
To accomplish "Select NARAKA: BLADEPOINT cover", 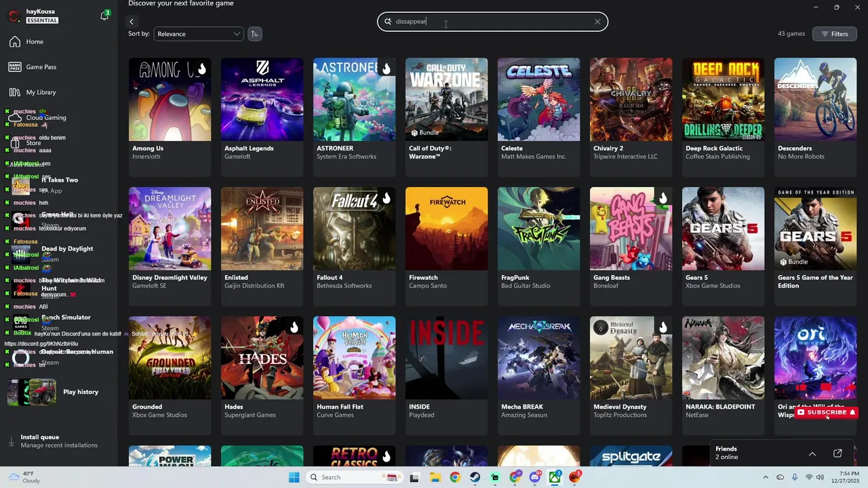I will 723,358.
